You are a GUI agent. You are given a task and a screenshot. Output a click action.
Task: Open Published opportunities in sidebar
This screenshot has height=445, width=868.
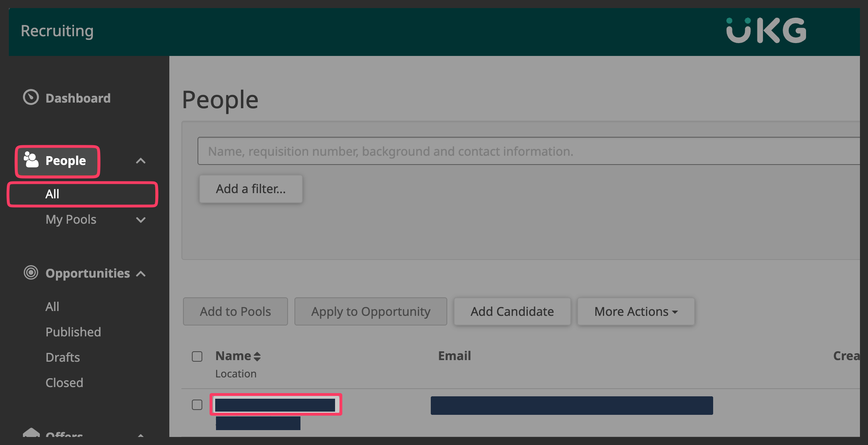(73, 332)
